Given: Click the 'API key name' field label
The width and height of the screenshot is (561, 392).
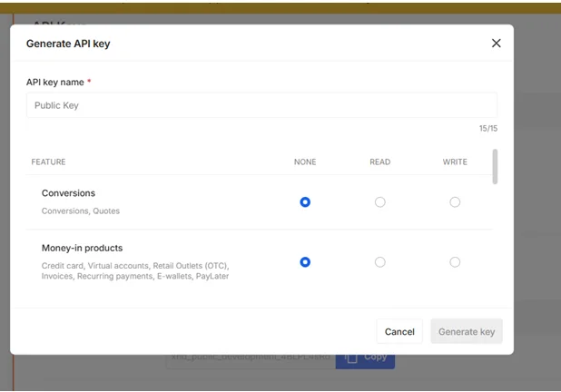Looking at the screenshot, I should pos(55,83).
